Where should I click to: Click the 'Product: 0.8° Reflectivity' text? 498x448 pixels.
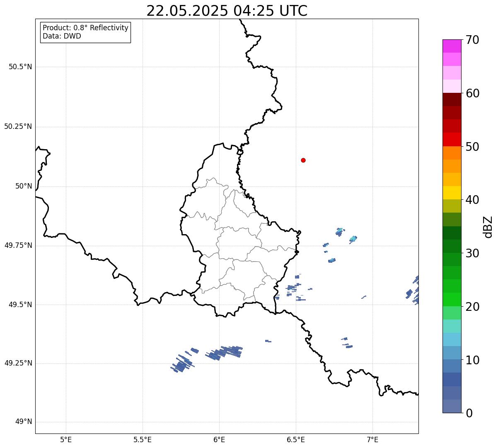[x=86, y=28]
